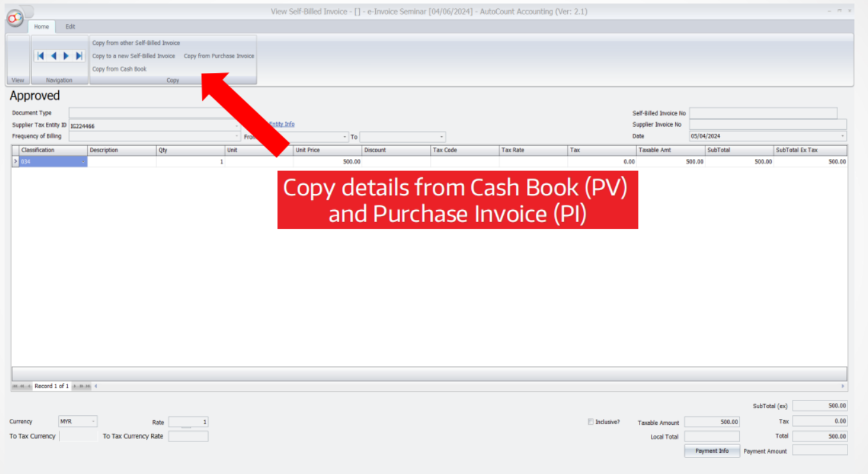Click the Rate field showing 1
The image size is (868, 474).
[x=188, y=422]
